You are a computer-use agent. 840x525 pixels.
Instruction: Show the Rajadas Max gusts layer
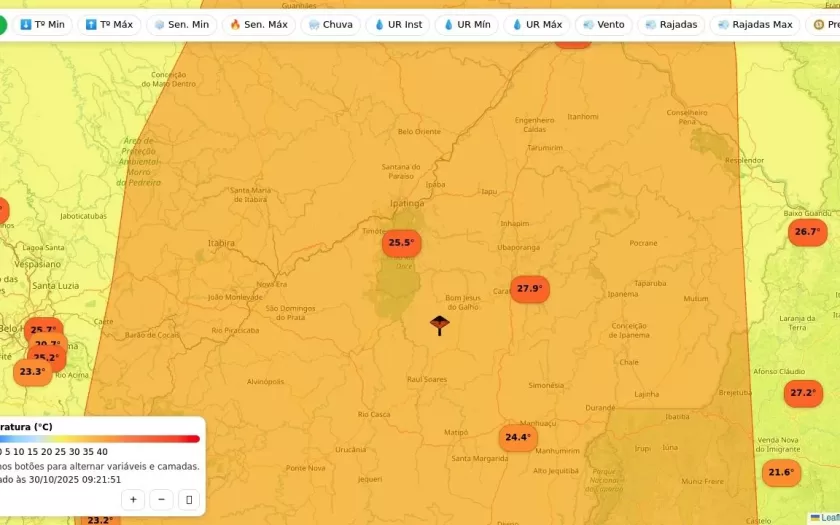[x=754, y=25]
